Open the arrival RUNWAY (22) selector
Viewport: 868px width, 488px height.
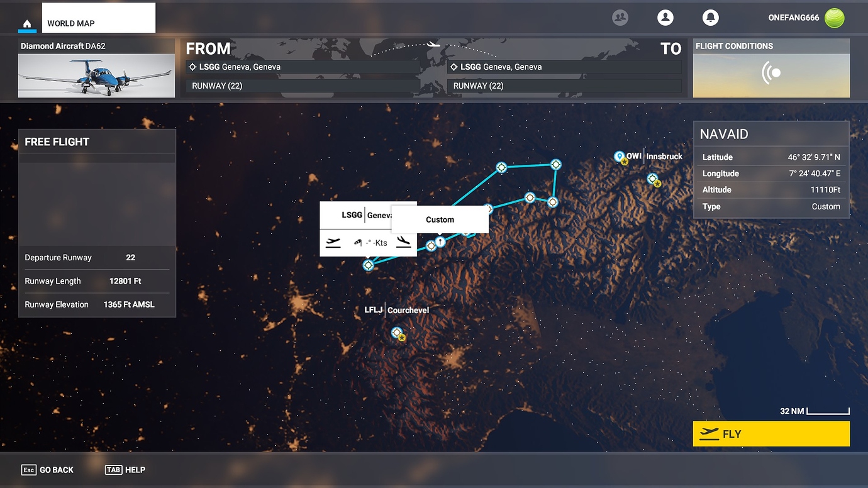pos(564,86)
